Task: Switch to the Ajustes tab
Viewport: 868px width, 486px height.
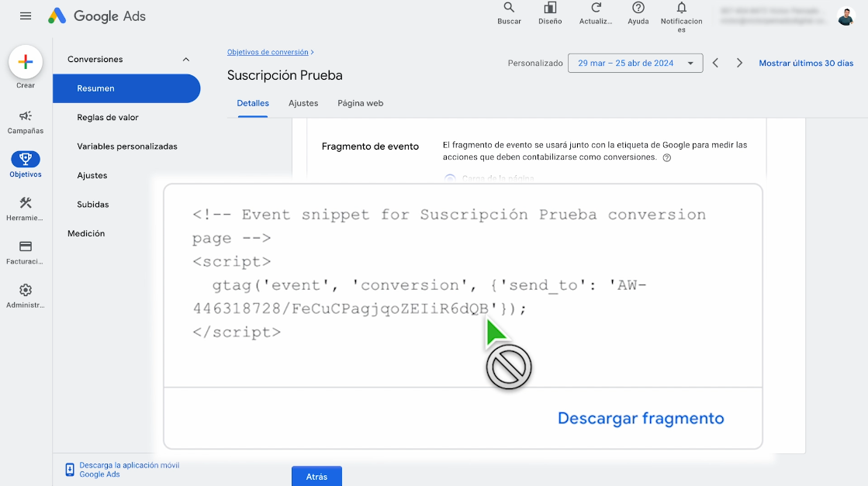Action: [x=303, y=103]
